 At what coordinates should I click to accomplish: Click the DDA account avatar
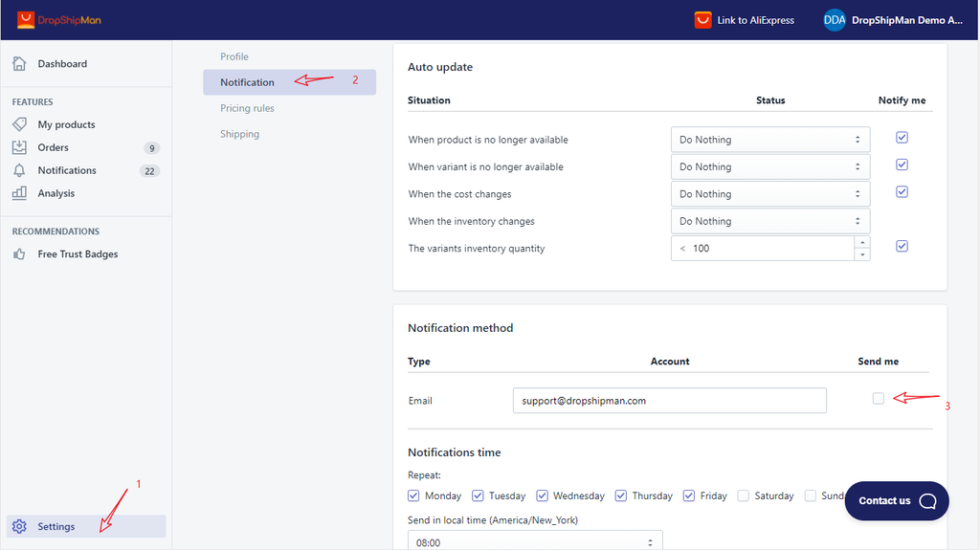pos(834,20)
